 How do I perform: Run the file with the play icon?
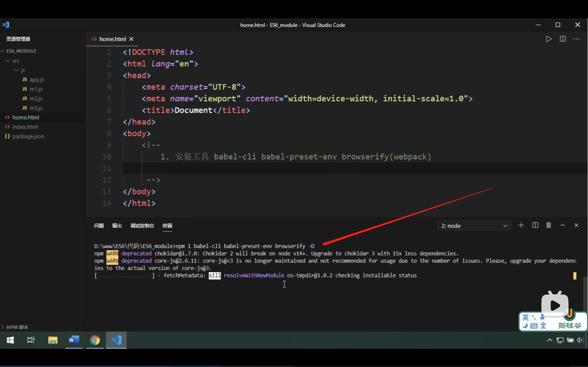click(x=548, y=39)
